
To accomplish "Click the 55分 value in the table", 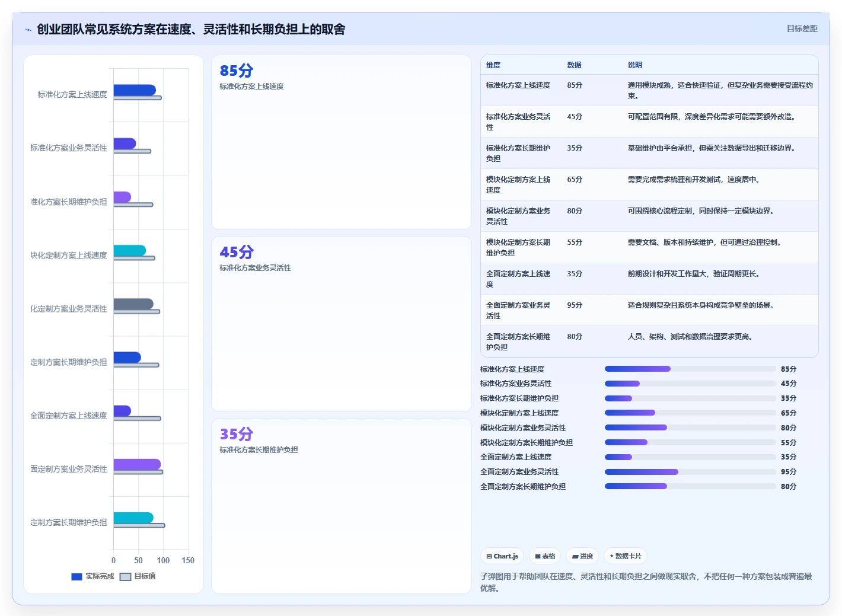I will (575, 242).
